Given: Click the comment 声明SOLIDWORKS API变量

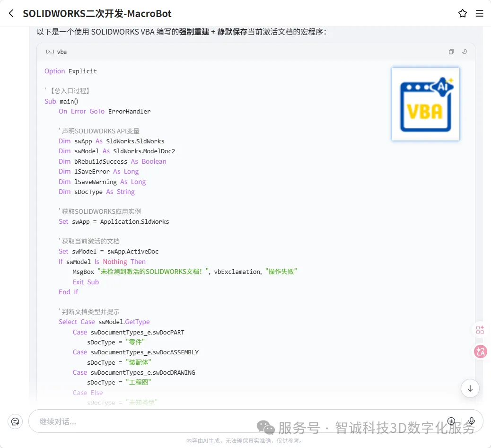Looking at the screenshot, I should tap(99, 131).
